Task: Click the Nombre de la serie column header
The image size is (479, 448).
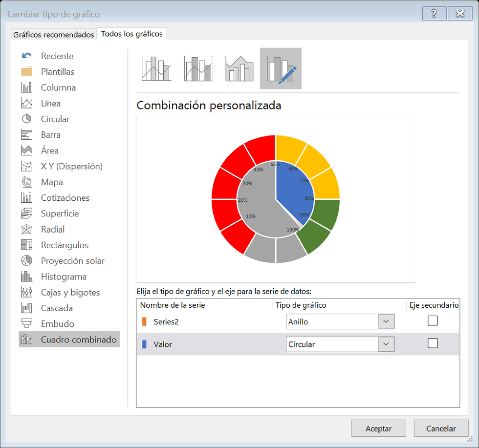Action: 172,305
